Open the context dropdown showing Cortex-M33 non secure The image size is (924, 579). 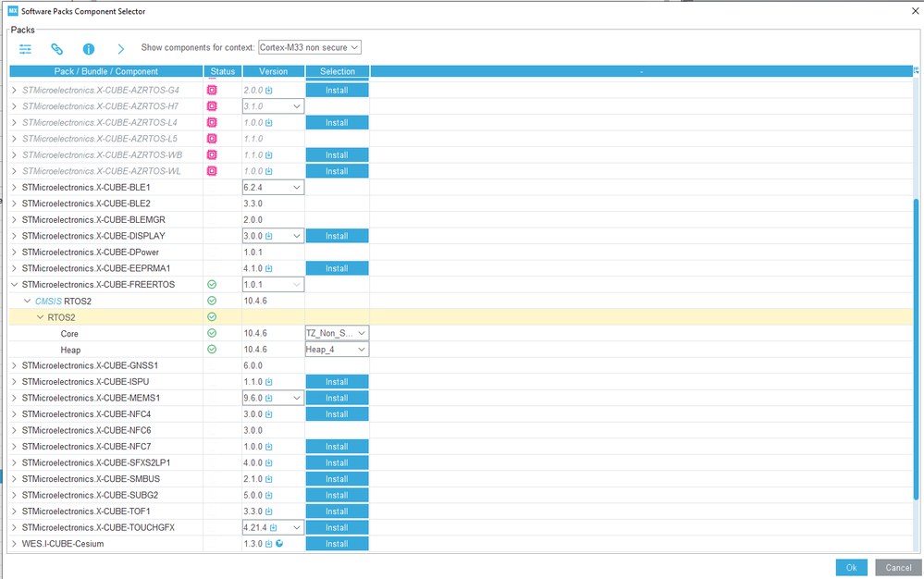tap(309, 47)
